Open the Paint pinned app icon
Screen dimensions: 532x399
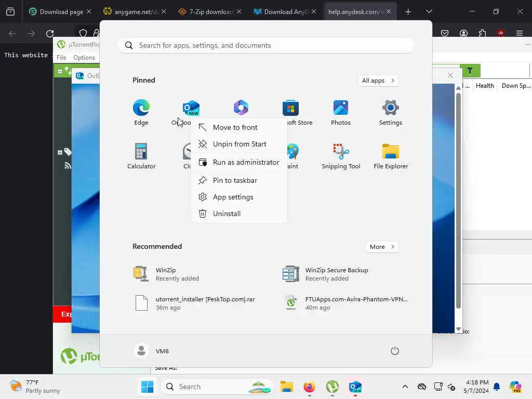pos(293,152)
